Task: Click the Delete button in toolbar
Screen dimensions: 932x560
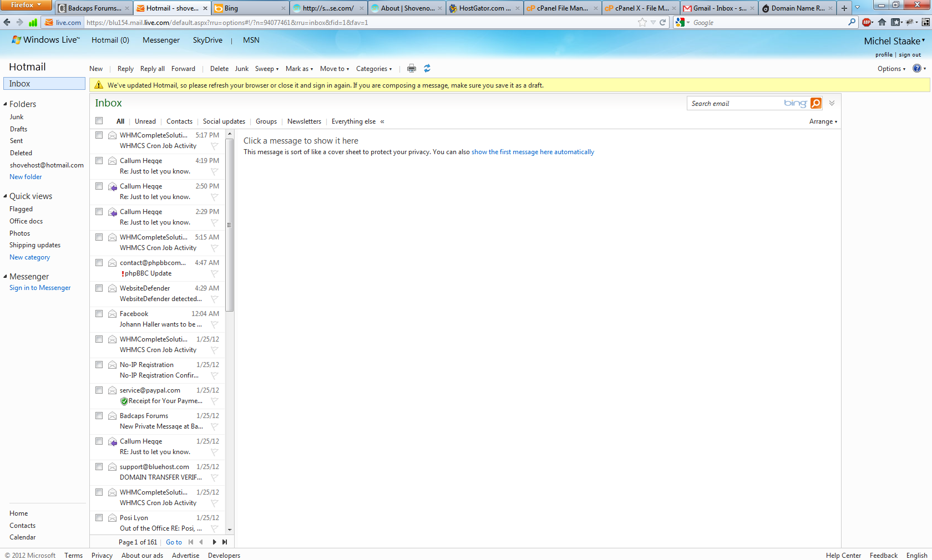Action: coord(219,69)
